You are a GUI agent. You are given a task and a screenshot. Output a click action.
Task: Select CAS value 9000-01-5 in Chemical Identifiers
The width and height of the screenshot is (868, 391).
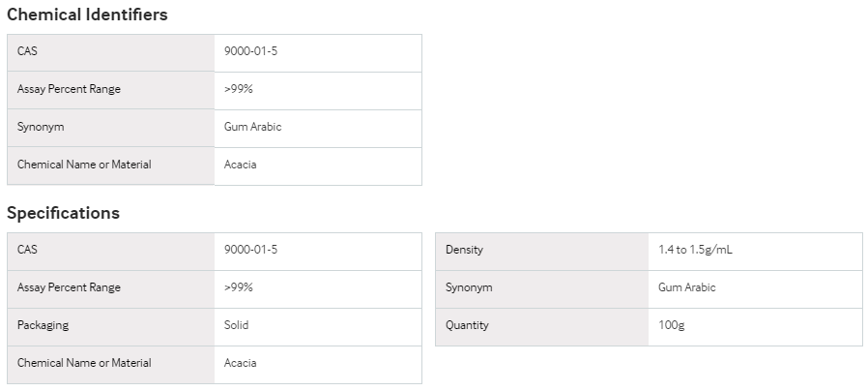(x=250, y=51)
